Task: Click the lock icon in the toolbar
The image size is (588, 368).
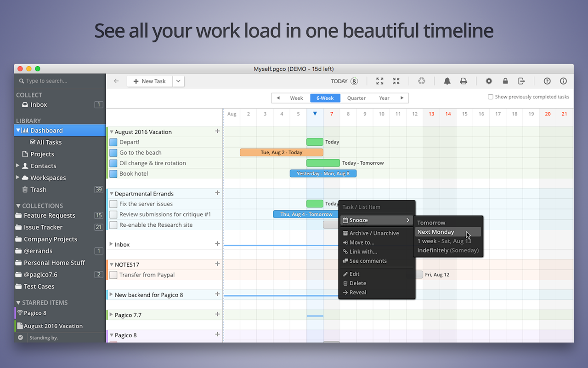Action: pos(505,81)
